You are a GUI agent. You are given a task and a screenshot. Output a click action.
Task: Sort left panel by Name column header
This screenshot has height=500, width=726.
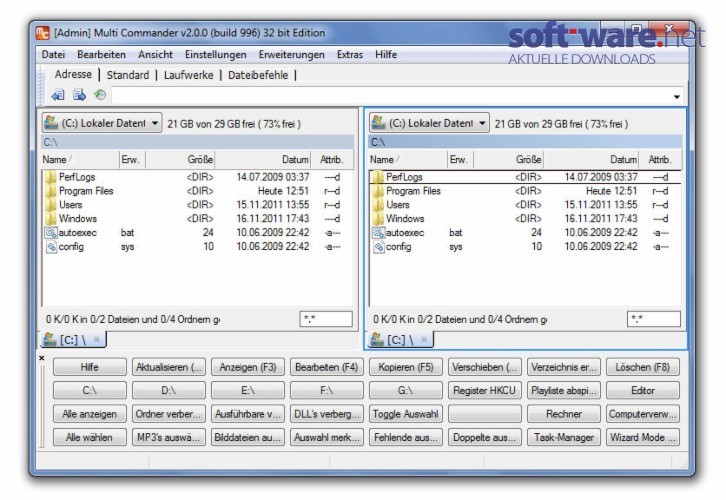(x=80, y=160)
